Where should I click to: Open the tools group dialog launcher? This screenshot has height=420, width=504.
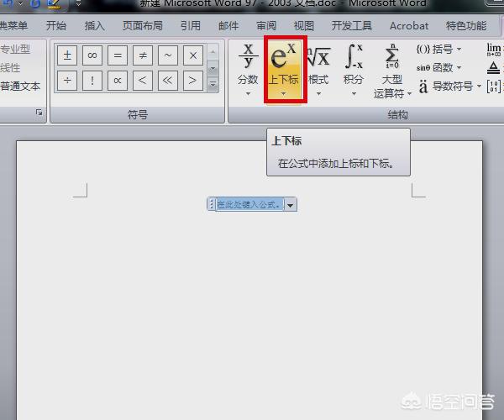(39, 113)
